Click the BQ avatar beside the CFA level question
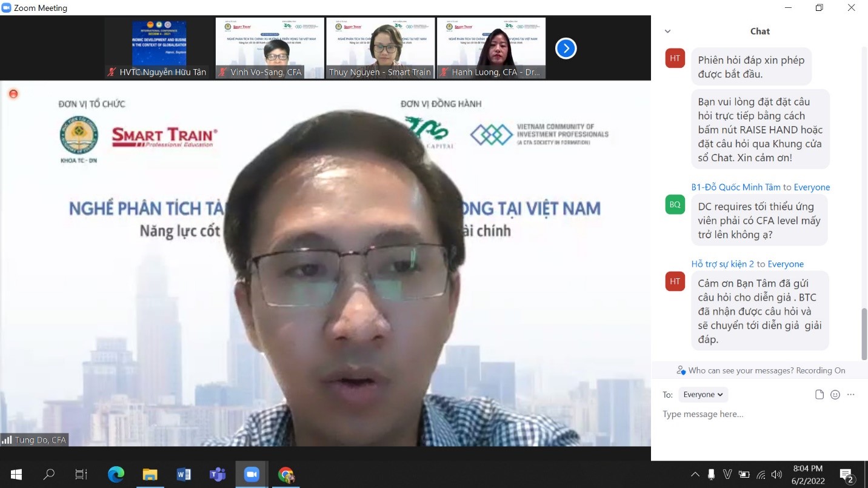Image resolution: width=868 pixels, height=488 pixels. [x=675, y=204]
